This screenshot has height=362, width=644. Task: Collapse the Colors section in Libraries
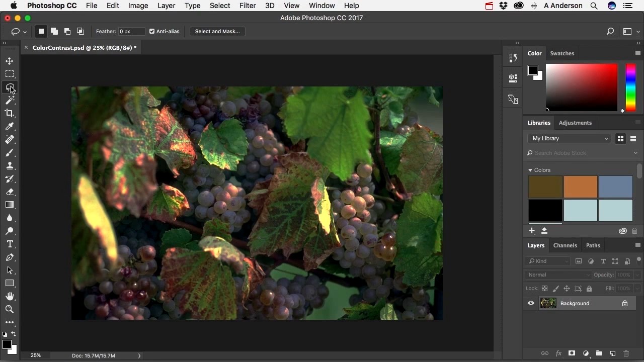(x=530, y=170)
